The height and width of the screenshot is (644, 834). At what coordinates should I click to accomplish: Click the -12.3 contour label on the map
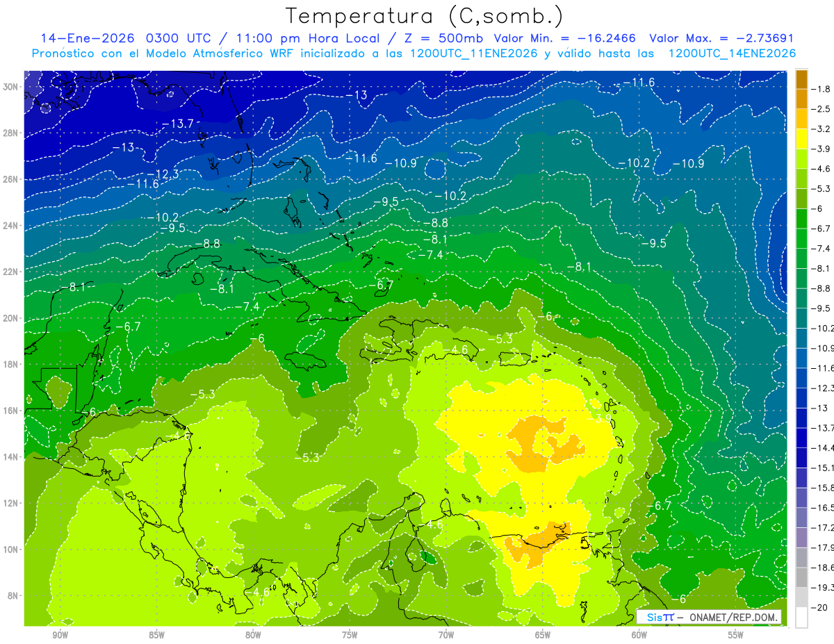(x=163, y=174)
